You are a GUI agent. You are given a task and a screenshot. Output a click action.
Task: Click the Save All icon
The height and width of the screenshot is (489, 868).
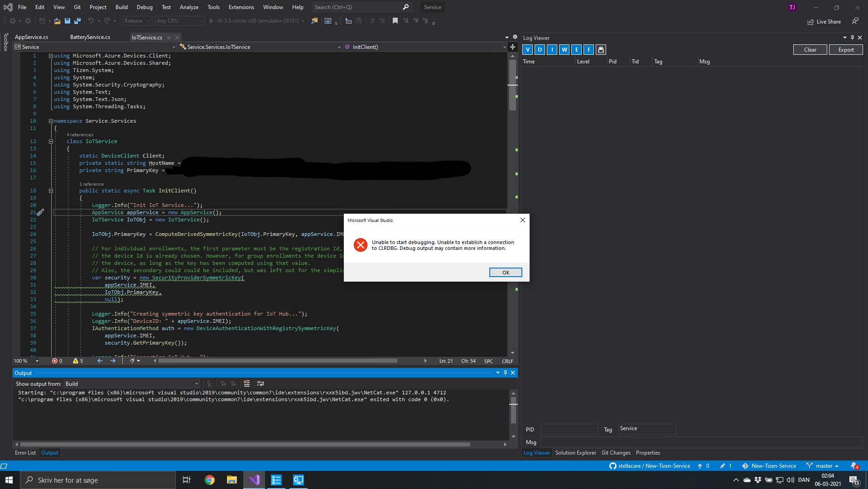tap(77, 21)
